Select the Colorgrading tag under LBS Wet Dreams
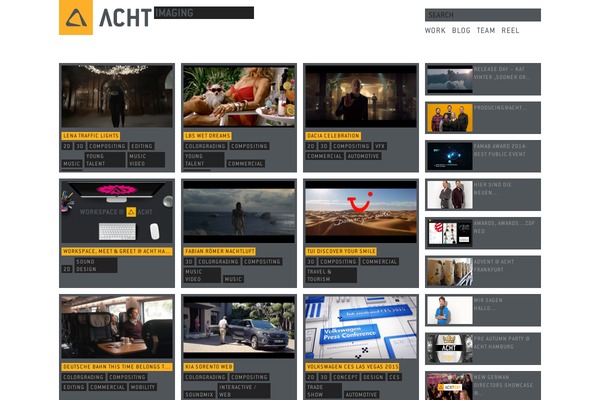Screen dimensions: 600x400 point(205,146)
